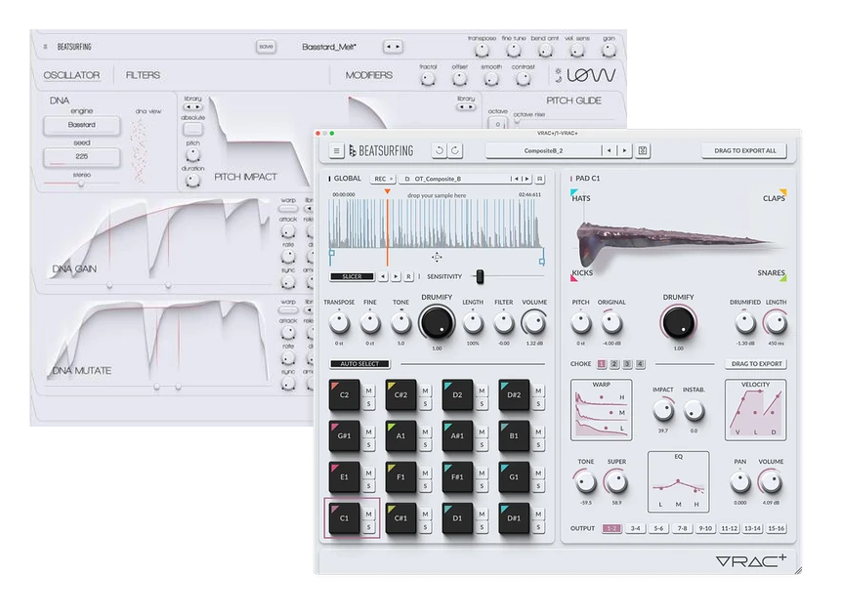Select choke group 1
This screenshot has height=616, width=842.
pos(602,364)
